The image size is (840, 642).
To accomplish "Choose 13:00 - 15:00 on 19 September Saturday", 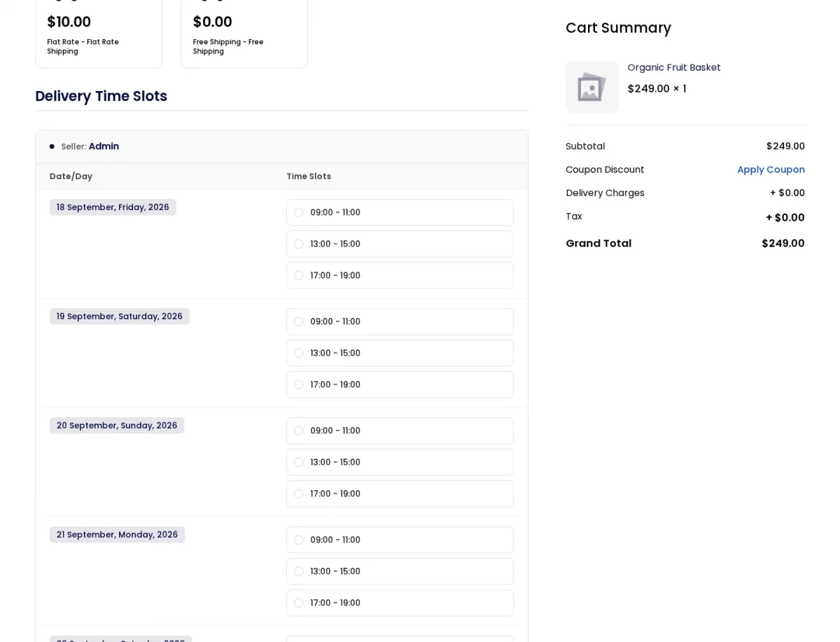I will click(x=400, y=353).
